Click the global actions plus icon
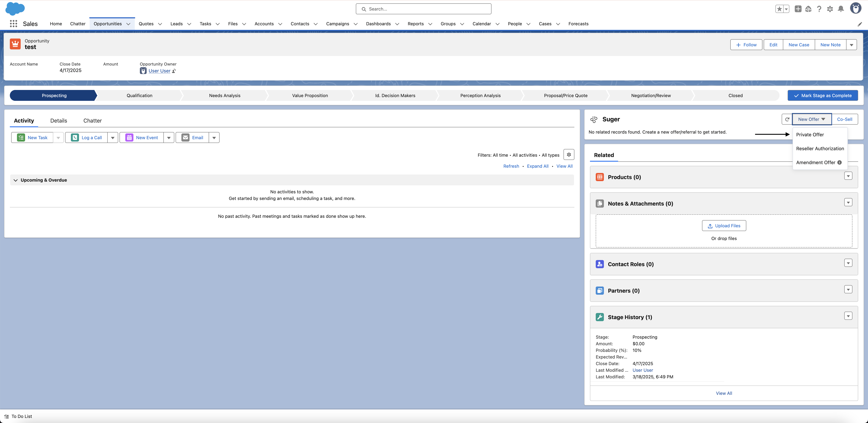 point(798,9)
